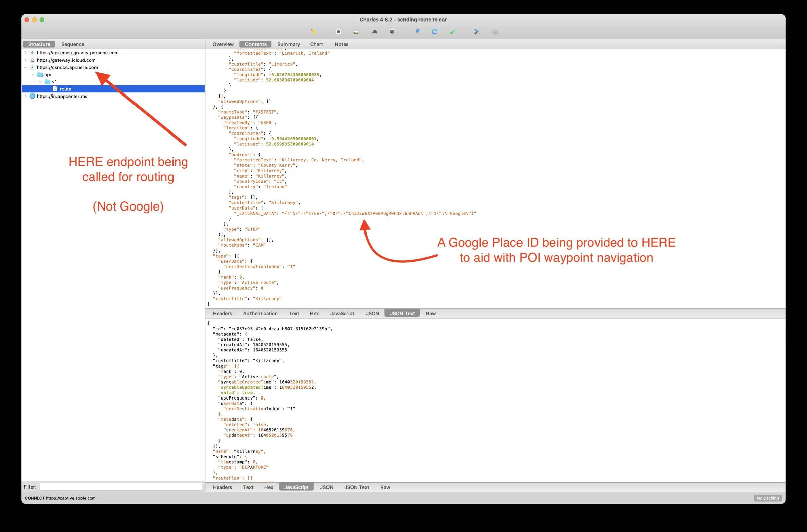Screen dimensions: 807x532
Task: Click the "nextDestinationIndex": "1" request line
Action: pos(259,267)
